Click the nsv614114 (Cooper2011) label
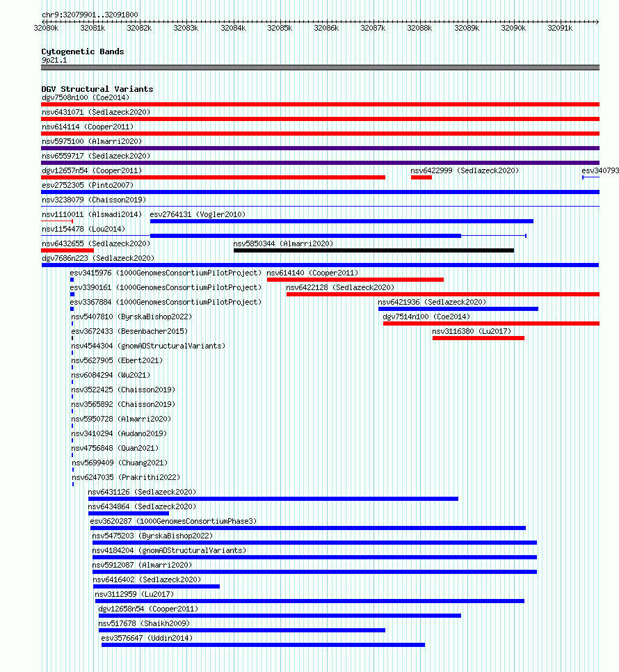The image size is (619, 672). [88, 127]
